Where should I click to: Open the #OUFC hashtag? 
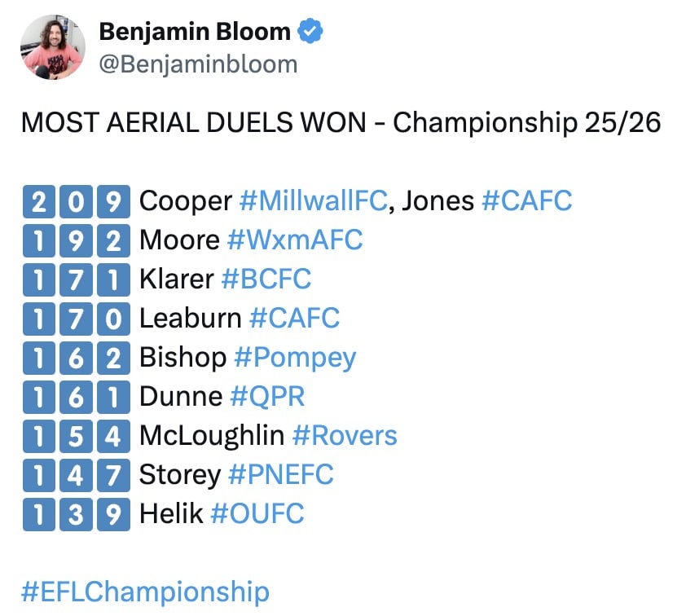tap(257, 513)
